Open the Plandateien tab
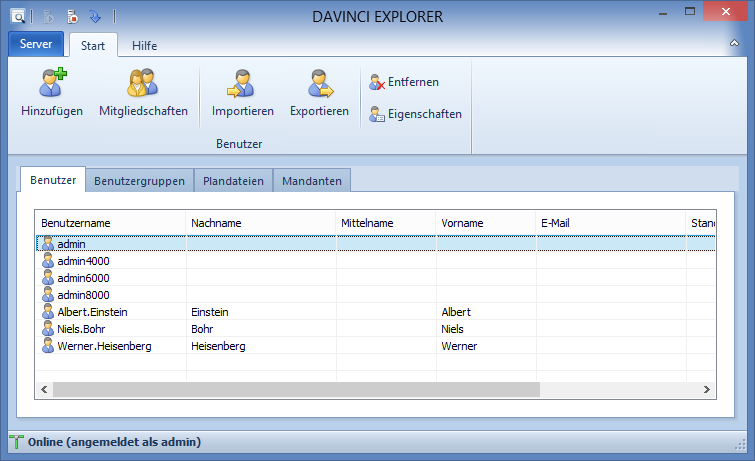Screen dimensions: 755x461 [233, 181]
